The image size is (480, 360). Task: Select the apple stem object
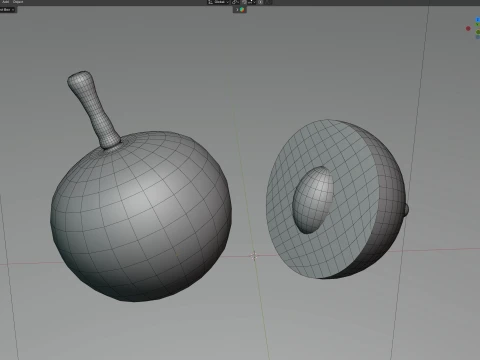pyautogui.click(x=93, y=108)
